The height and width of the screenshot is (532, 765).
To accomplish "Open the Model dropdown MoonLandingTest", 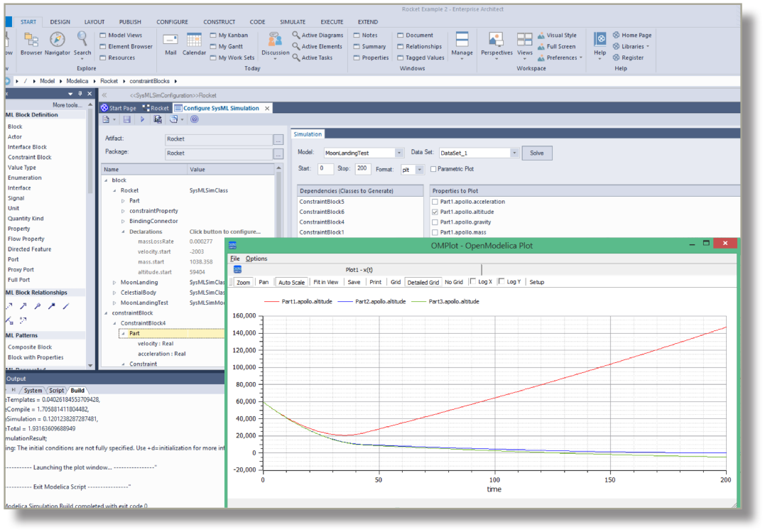I will 398,153.
